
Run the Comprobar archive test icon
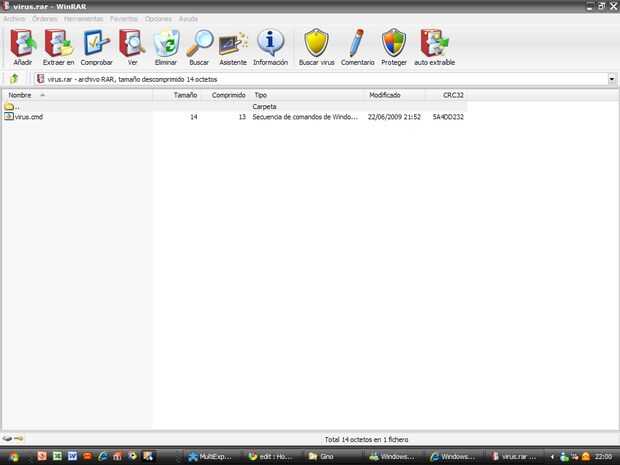pos(96,43)
